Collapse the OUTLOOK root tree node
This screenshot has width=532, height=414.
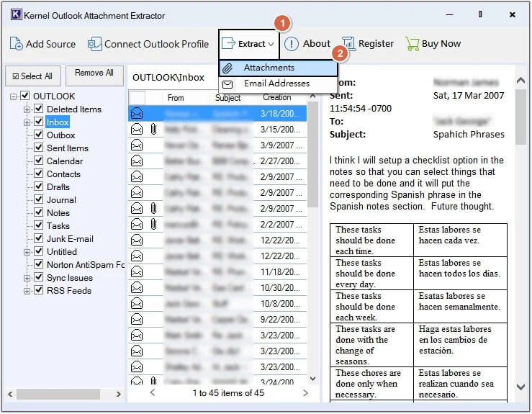click(13, 96)
